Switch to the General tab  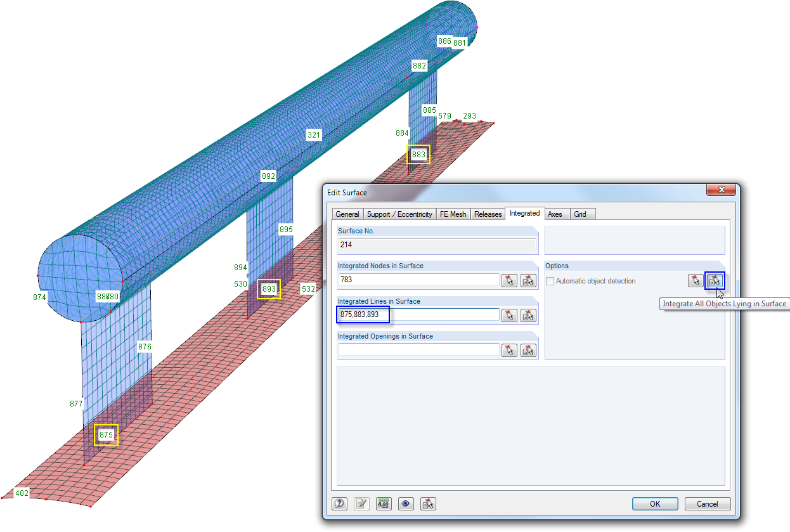point(347,214)
